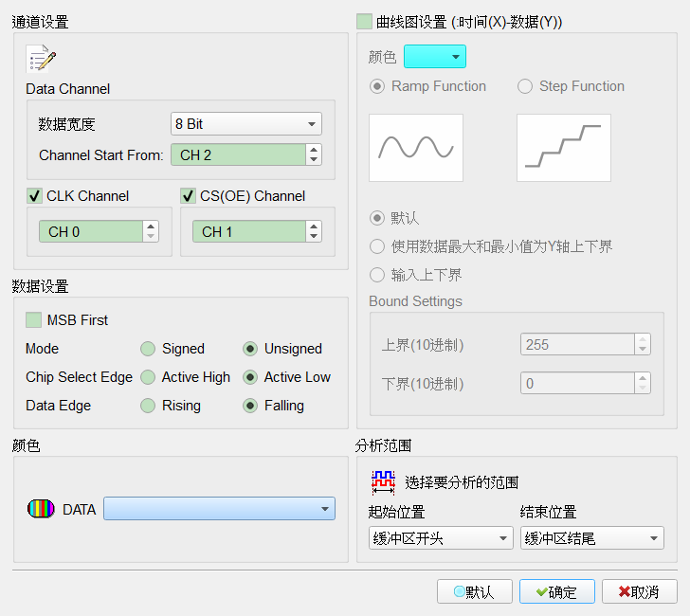
Task: Enable the MSB First checkbox
Action: pos(34,320)
